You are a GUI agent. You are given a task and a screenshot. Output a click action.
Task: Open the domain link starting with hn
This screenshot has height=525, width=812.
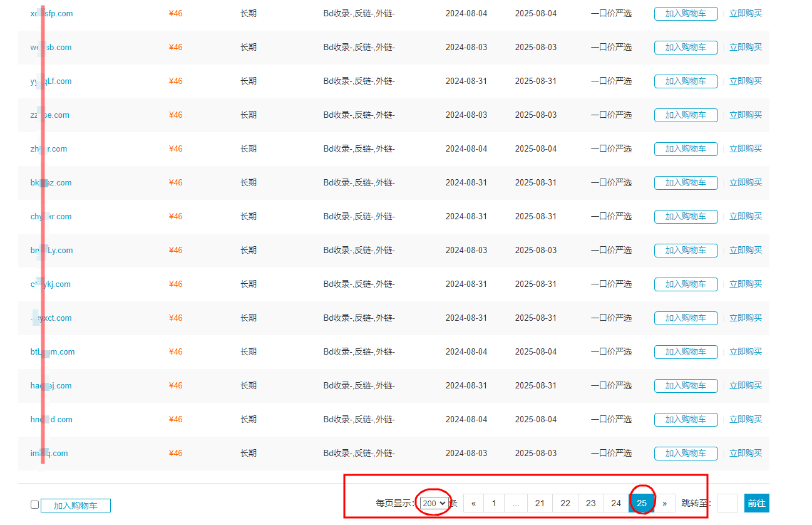pyautogui.click(x=51, y=419)
